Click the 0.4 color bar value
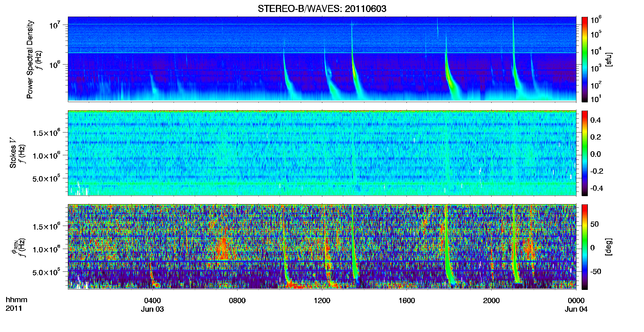Viewport: 644px width, 332px height. 595,120
